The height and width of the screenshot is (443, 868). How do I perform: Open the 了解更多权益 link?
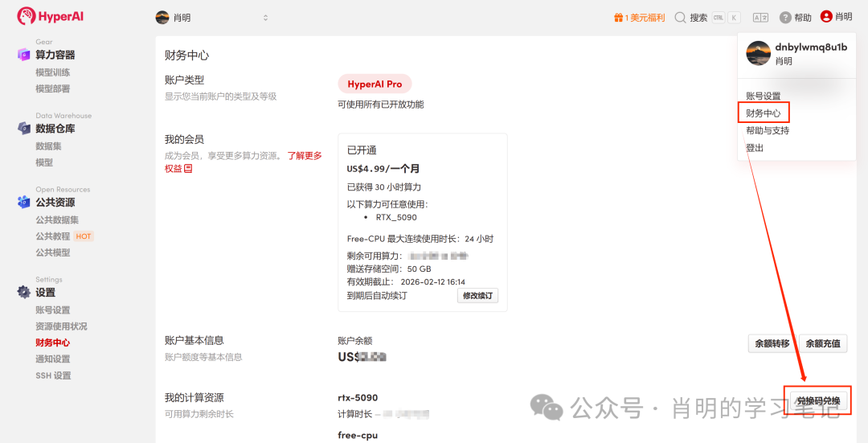coord(304,156)
